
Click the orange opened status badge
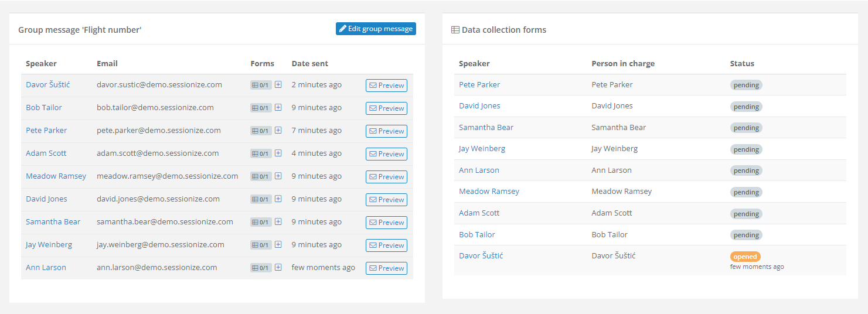point(745,257)
